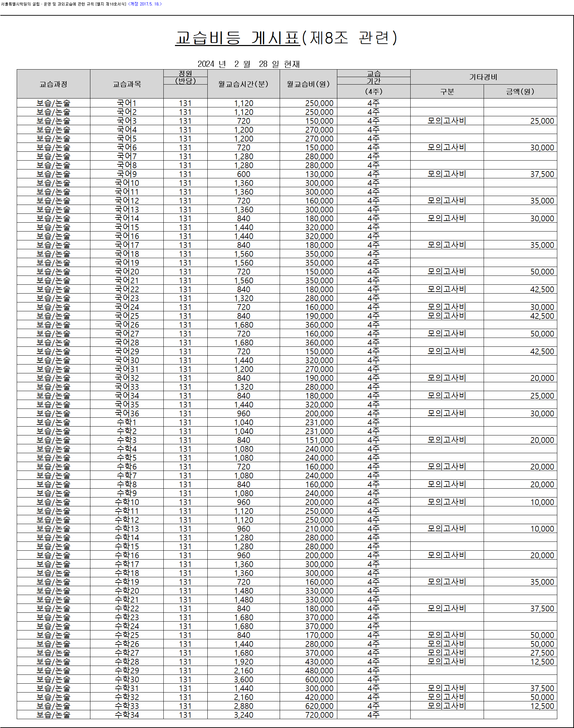Viewport: 574px width, 728px height.
Task: Click the 수학1 subject cell
Action: point(127,422)
